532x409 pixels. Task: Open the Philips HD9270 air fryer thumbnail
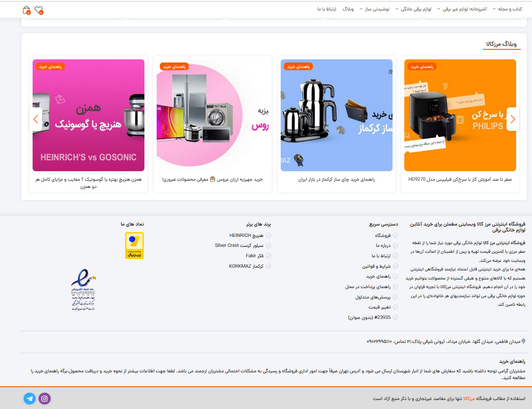460,115
